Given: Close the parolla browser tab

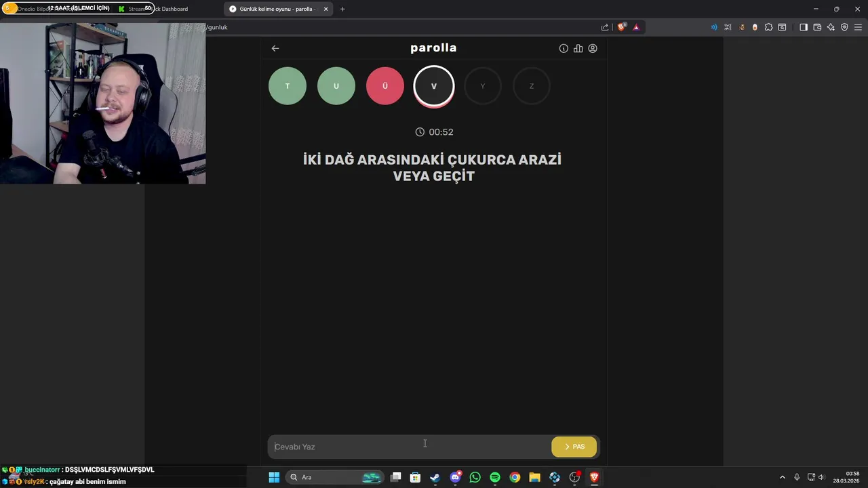Looking at the screenshot, I should click(x=325, y=9).
